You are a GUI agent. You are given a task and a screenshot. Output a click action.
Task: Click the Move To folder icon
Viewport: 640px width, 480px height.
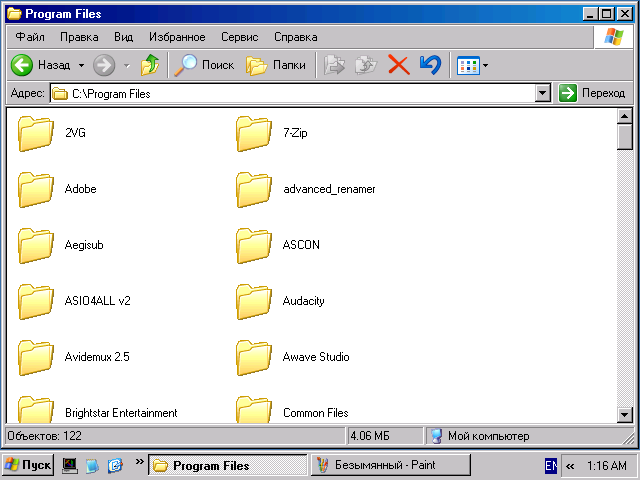coord(334,65)
